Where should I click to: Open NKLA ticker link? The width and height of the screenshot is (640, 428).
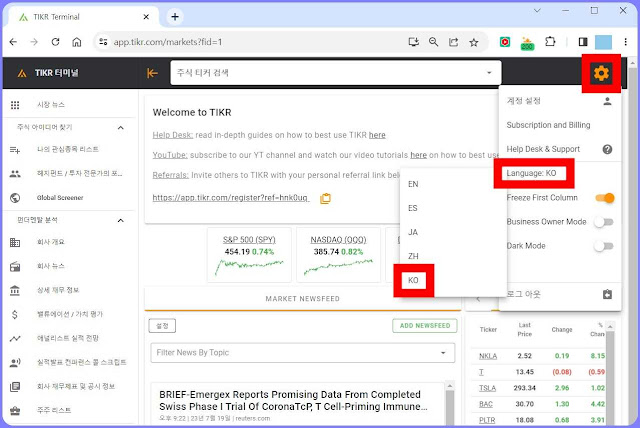pyautogui.click(x=488, y=356)
